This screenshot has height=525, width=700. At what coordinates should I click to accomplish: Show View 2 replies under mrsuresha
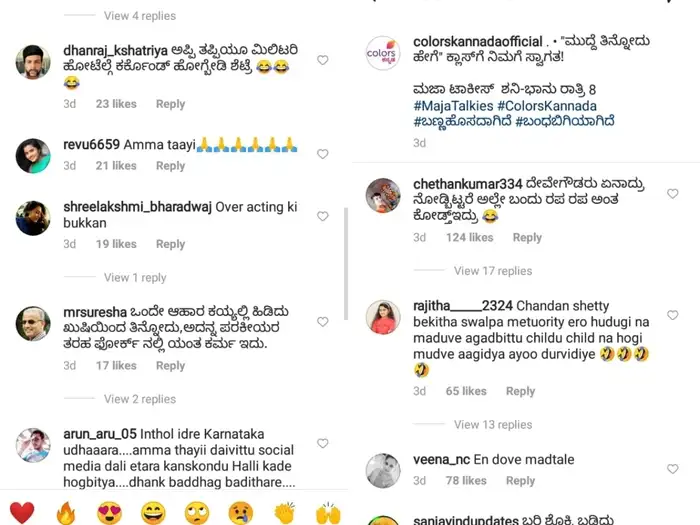coord(140,399)
